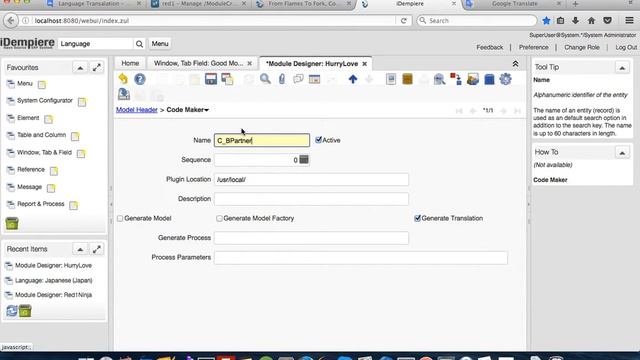Toggle the grid view toolbar icon

(314, 79)
